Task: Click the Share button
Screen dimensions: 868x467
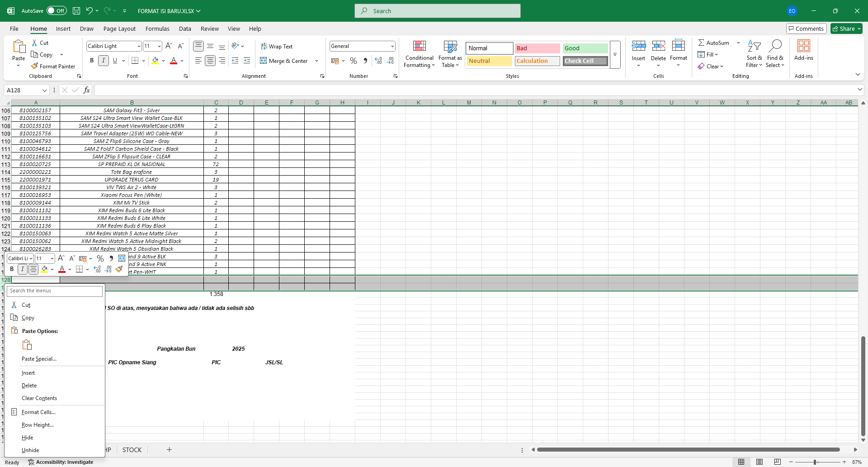Action: (846, 29)
